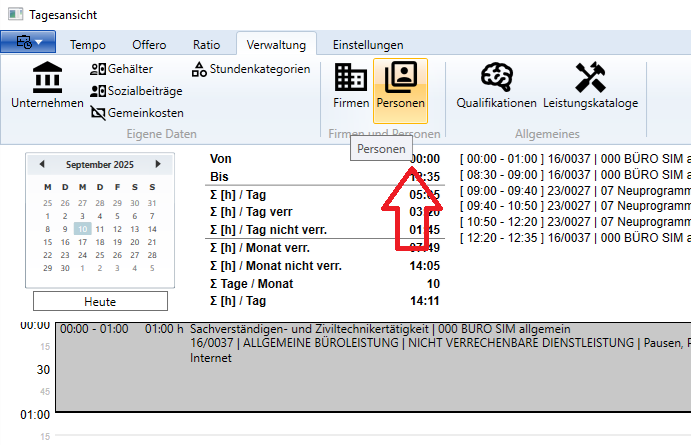Go to next month in calendar
Image resolution: width=691 pixels, height=445 pixels.
[158, 164]
